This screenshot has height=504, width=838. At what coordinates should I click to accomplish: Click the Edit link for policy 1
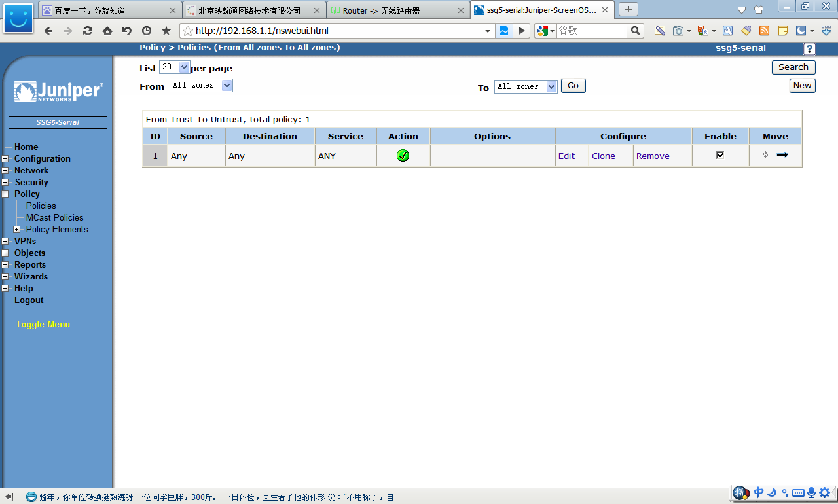coord(566,156)
